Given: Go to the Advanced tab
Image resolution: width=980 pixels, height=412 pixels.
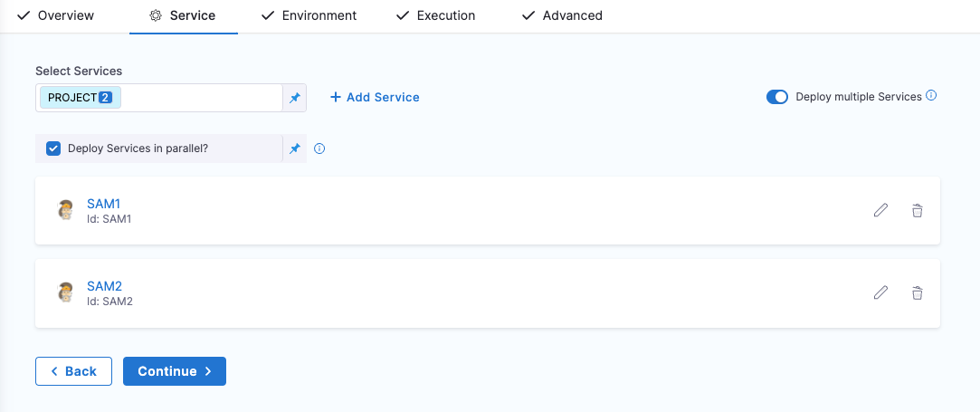Looking at the screenshot, I should (562, 15).
